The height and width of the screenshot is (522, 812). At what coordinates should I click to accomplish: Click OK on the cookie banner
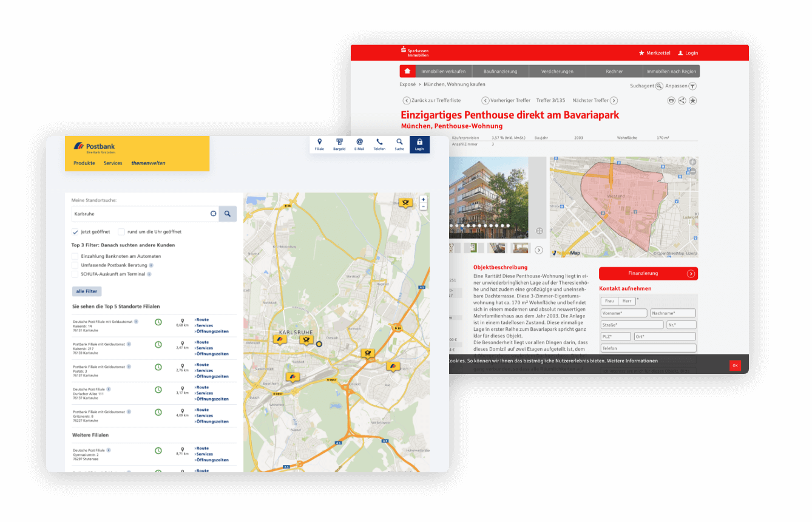(x=735, y=365)
